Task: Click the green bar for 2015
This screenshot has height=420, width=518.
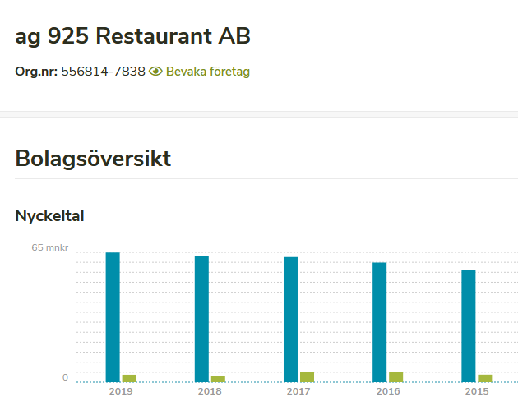Action: [x=484, y=378]
